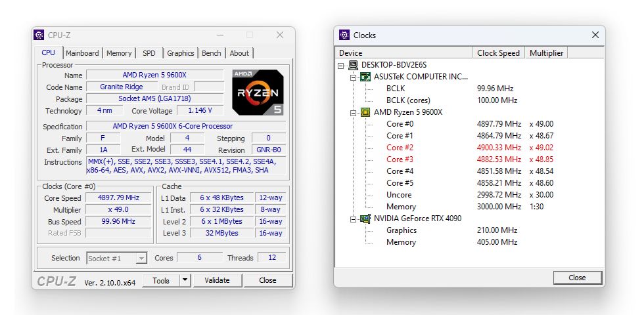Image resolution: width=644 pixels, height=315 pixels.
Task: Switch to the Graphics tab
Action: [x=180, y=53]
